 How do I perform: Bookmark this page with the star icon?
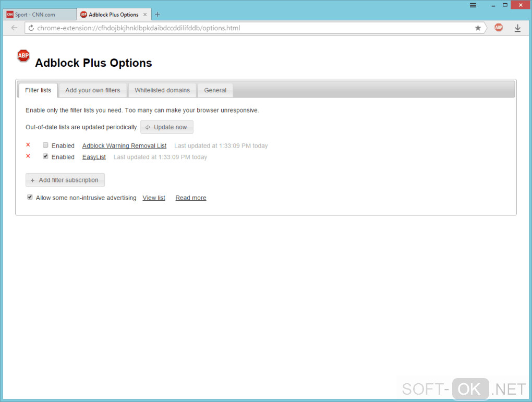click(478, 28)
